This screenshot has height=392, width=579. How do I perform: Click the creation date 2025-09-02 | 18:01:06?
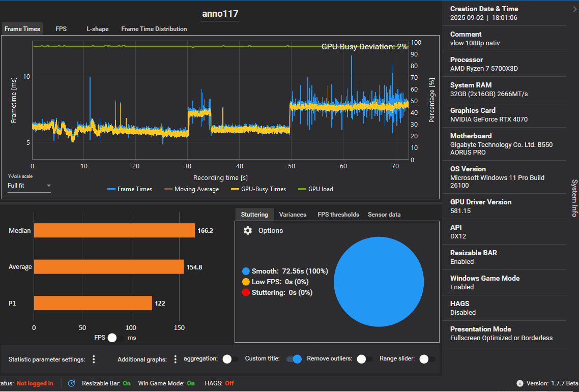pyautogui.click(x=484, y=18)
